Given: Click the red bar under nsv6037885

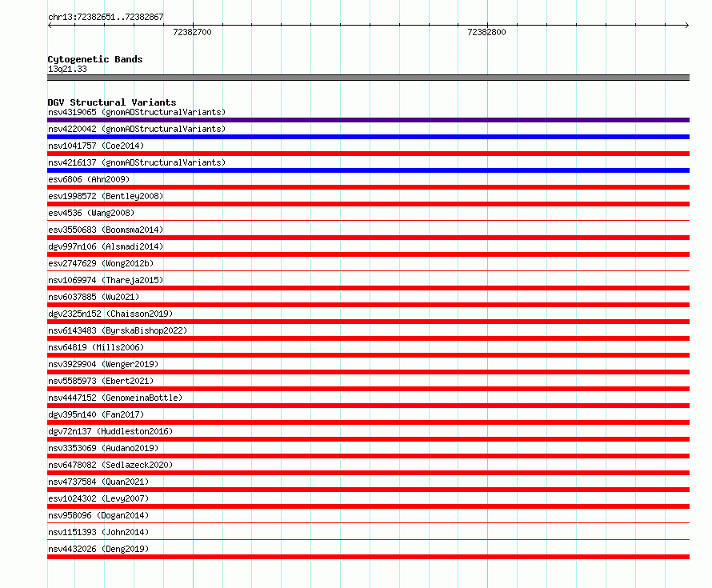Looking at the screenshot, I should (368, 305).
